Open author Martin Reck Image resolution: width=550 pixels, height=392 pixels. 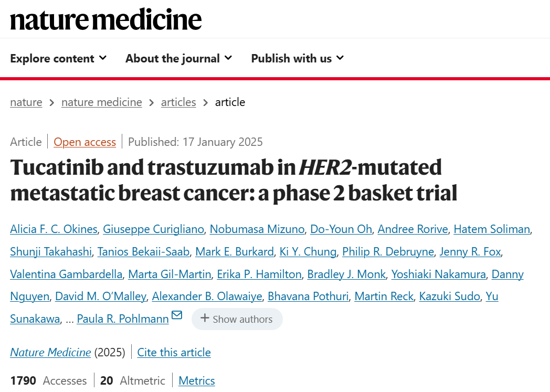coord(384,296)
